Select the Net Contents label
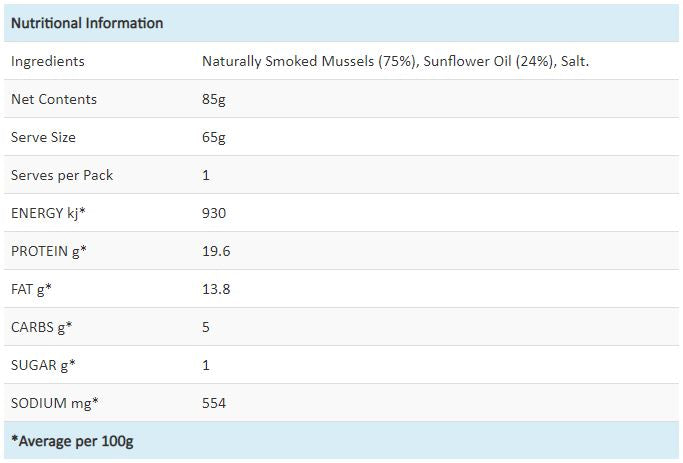The width and height of the screenshot is (683, 463). [54, 99]
